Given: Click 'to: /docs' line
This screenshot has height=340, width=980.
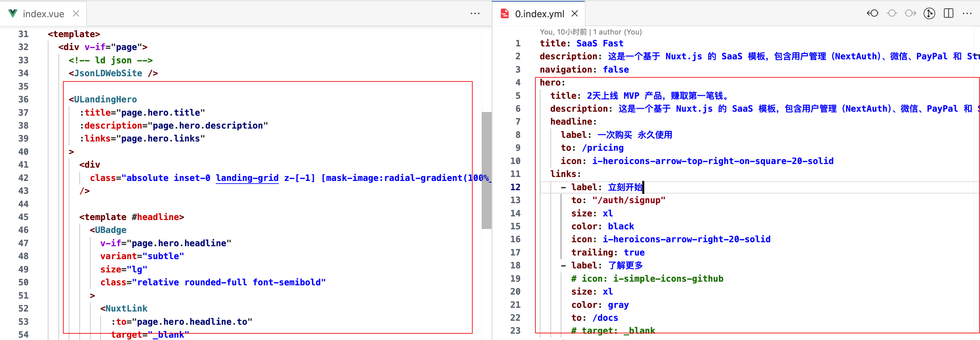Looking at the screenshot, I should 595,318.
